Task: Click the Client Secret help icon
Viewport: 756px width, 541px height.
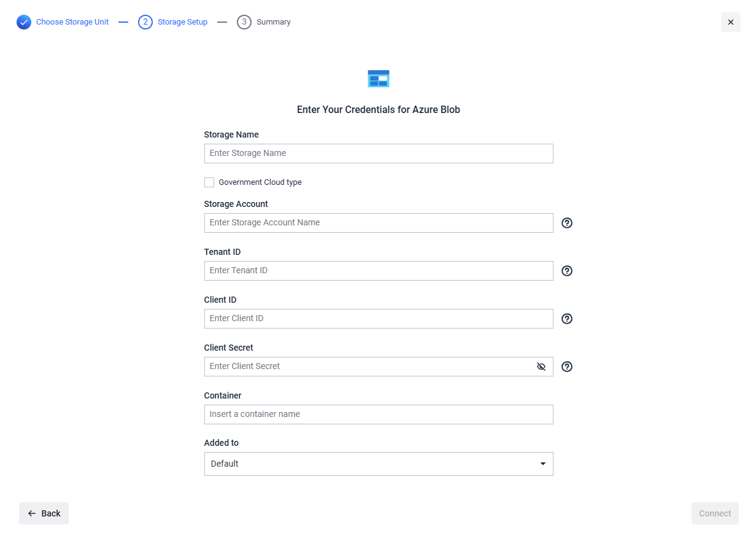Action: pyautogui.click(x=567, y=367)
